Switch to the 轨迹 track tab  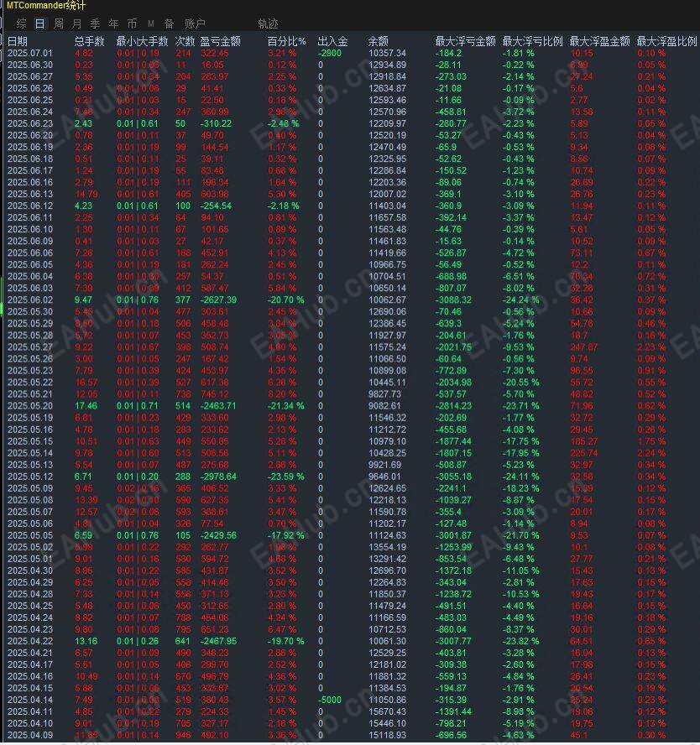pyautogui.click(x=268, y=23)
